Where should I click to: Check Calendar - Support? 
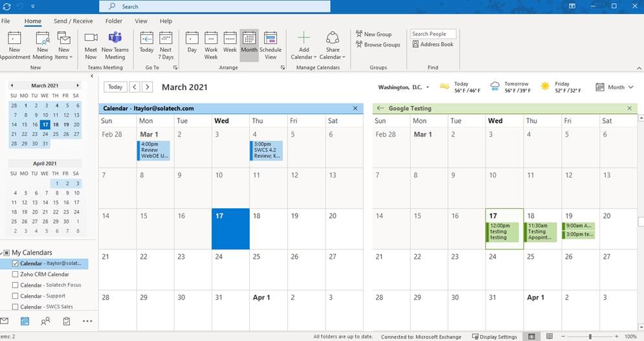[15, 296]
